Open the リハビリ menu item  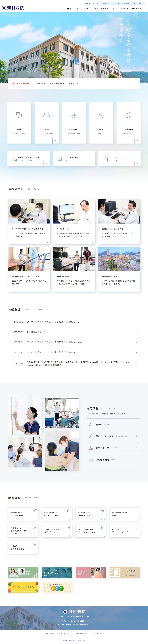click(x=87, y=9)
